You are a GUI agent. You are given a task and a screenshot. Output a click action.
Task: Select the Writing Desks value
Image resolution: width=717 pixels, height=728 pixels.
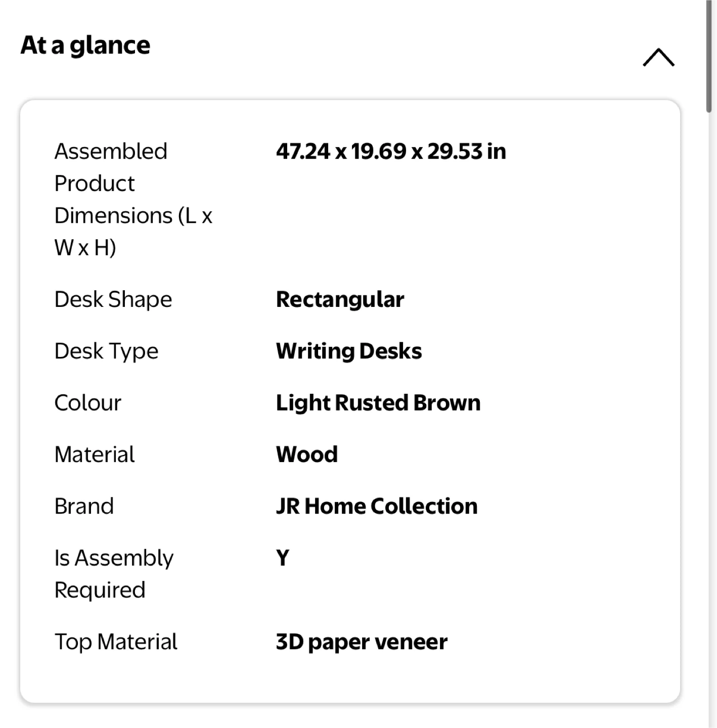click(x=349, y=351)
